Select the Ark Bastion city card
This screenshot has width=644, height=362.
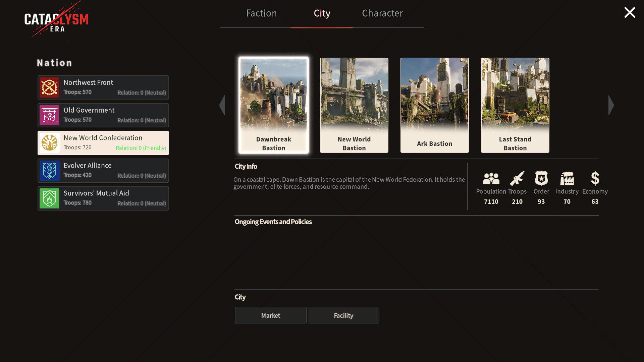[x=435, y=105]
